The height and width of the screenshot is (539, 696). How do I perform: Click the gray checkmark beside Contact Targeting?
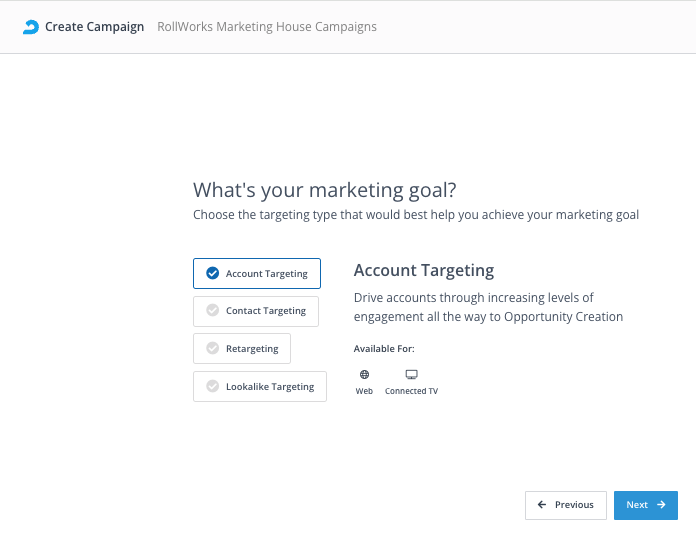click(212, 311)
